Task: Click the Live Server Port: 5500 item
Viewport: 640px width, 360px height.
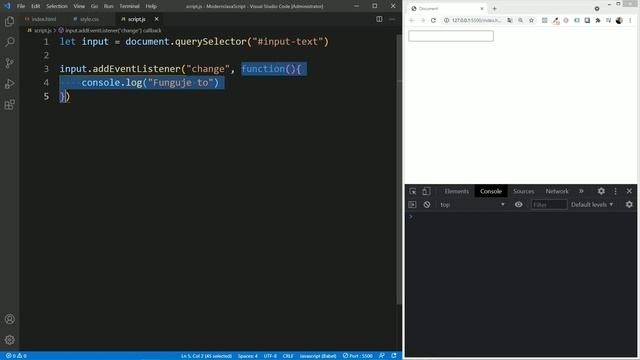Action: tap(358, 356)
